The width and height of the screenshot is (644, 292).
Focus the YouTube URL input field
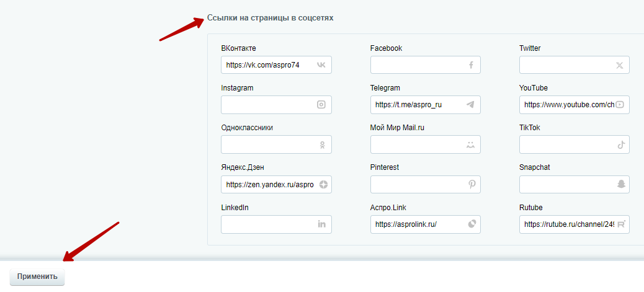click(574, 105)
